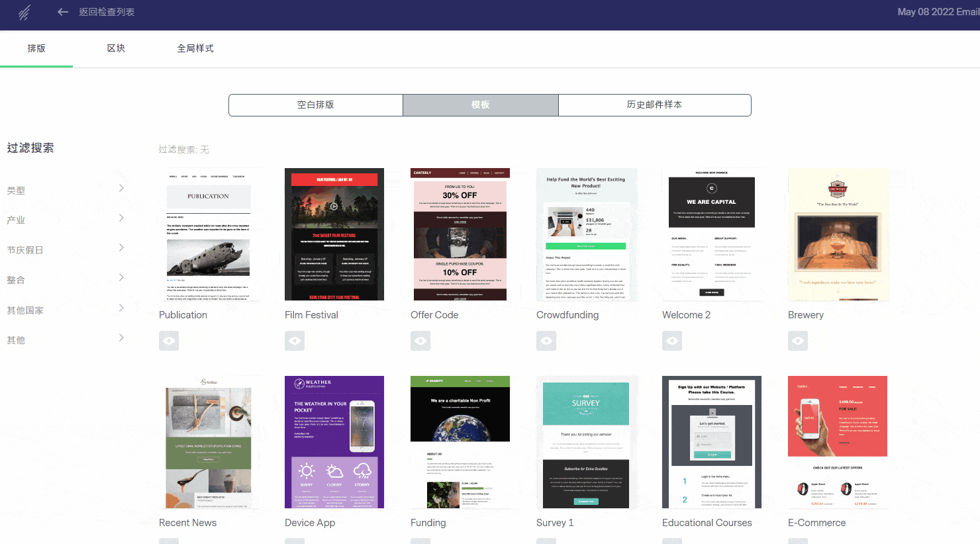Open the 全局样式 tab
Viewport: 980px width, 544px height.
pyautogui.click(x=195, y=48)
